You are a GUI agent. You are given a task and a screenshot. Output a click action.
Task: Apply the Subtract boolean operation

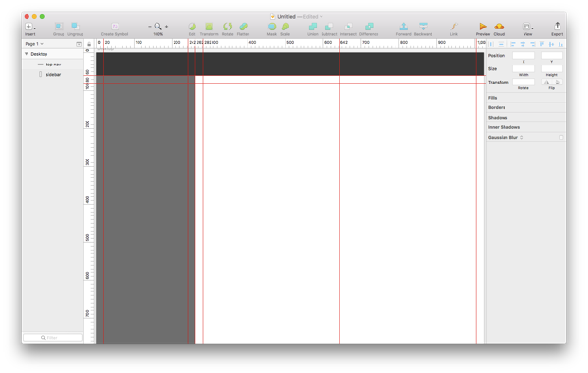click(x=329, y=27)
